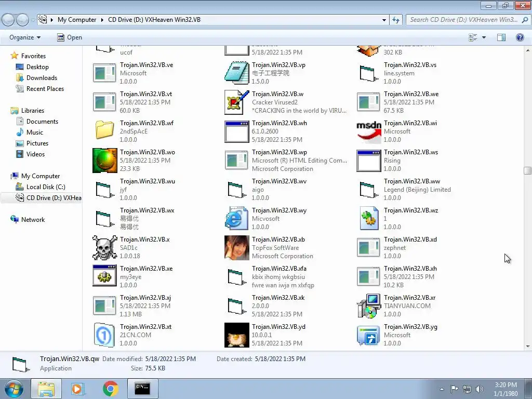Expand the root breadcrumb arrow before My Computer
Image resolution: width=532 pixels, height=399 pixels.
pos(52,20)
